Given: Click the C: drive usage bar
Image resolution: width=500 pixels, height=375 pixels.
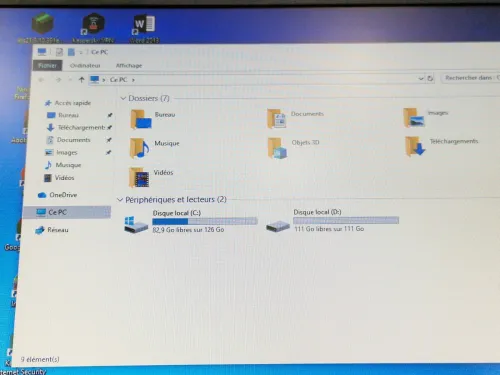Looking at the screenshot, I should click(205, 221).
